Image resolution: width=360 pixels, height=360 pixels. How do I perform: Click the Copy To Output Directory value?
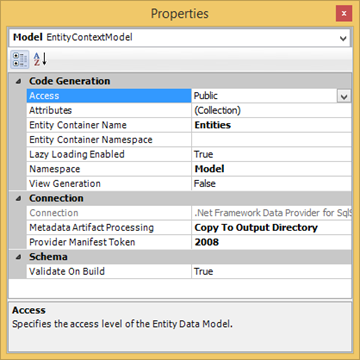click(x=271, y=228)
